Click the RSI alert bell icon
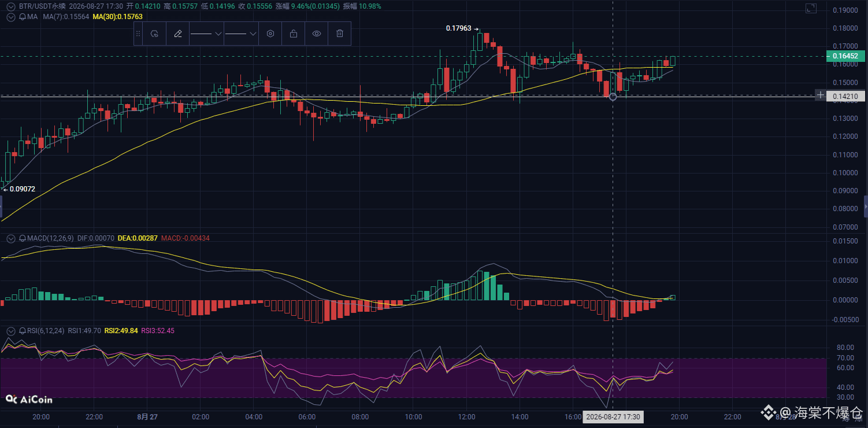Viewport: 868px width, 428px height. pos(23,331)
